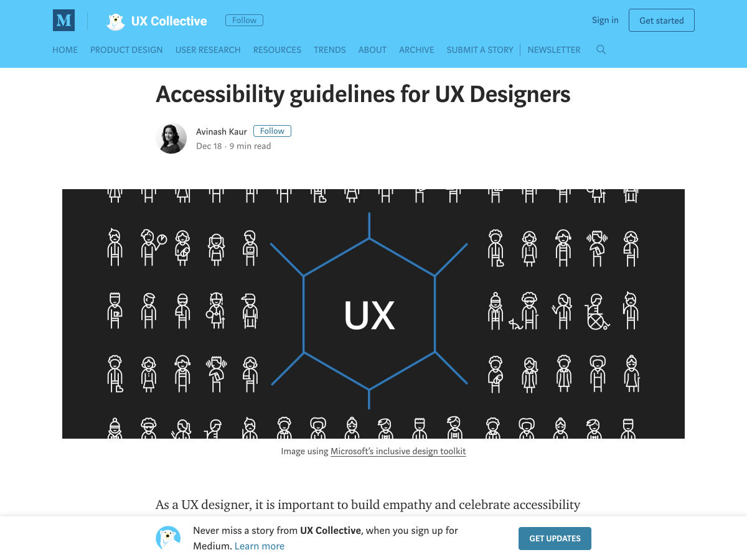The height and width of the screenshot is (560, 747).
Task: Click the Medium M logo
Action: click(63, 21)
